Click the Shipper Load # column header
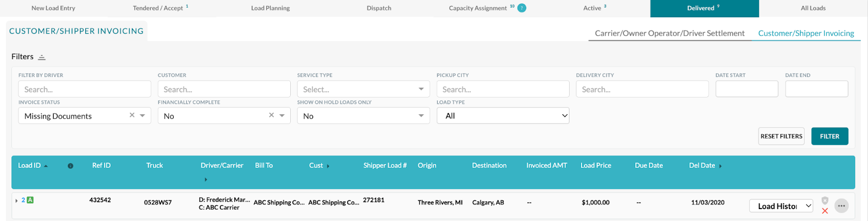Image resolution: width=868 pixels, height=221 pixels. [385, 165]
